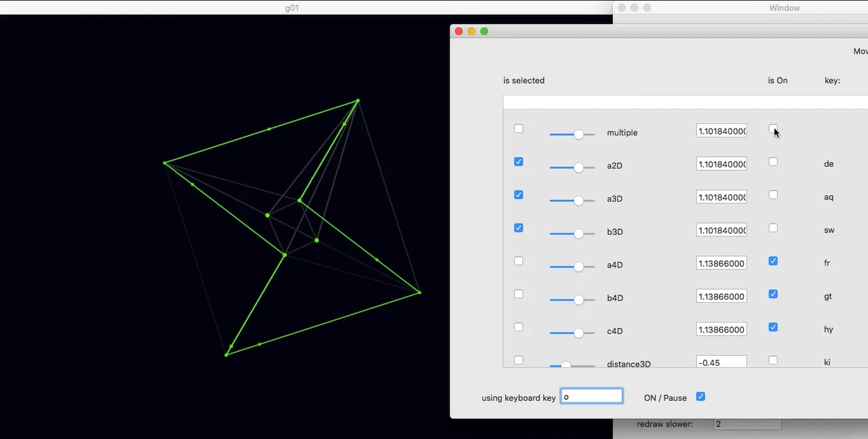This screenshot has height=439, width=868.
Task: Click the 'gt' key label for b4D
Action: (828, 296)
